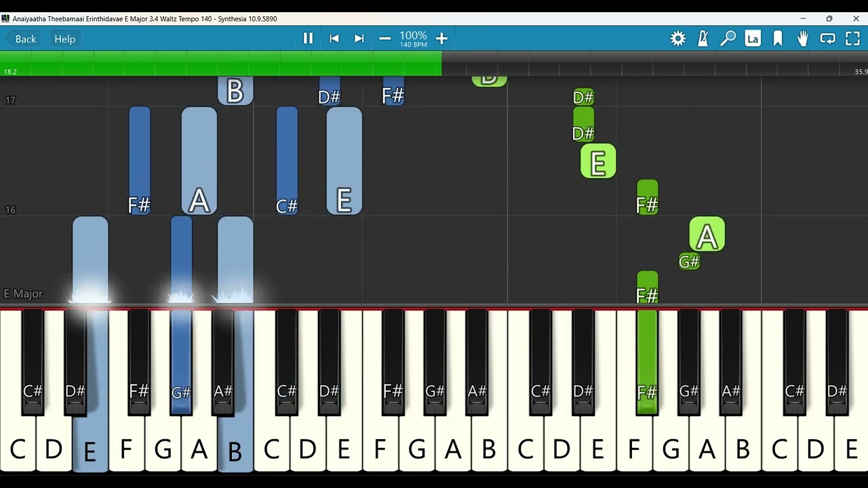Click the E Major key signature label

(x=23, y=293)
